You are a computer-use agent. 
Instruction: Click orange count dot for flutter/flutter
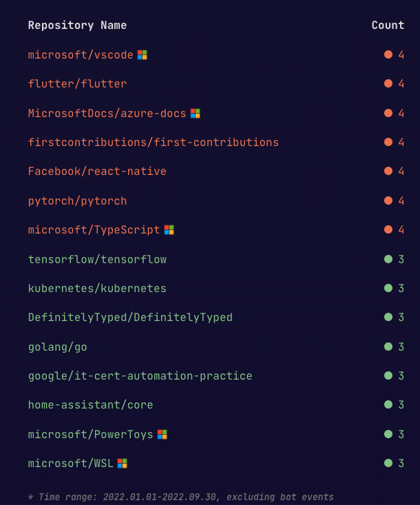388,83
